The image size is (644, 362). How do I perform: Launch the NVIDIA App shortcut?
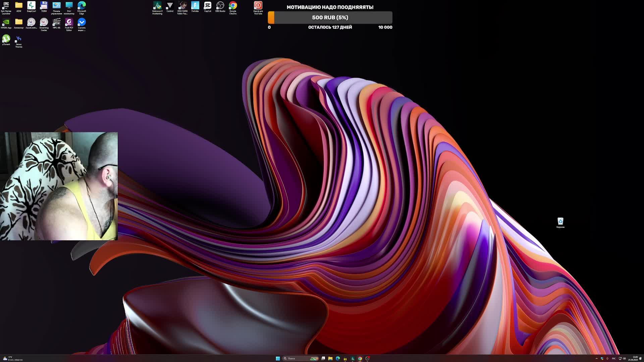(x=6, y=22)
